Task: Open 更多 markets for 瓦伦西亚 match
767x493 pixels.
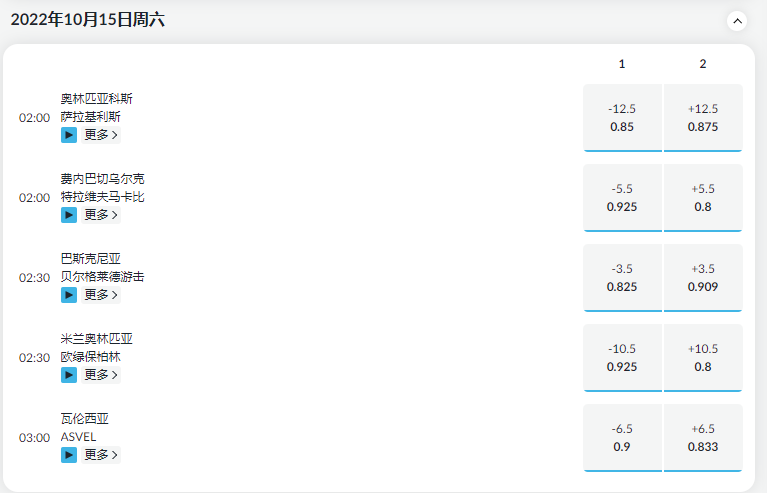Action: point(101,455)
